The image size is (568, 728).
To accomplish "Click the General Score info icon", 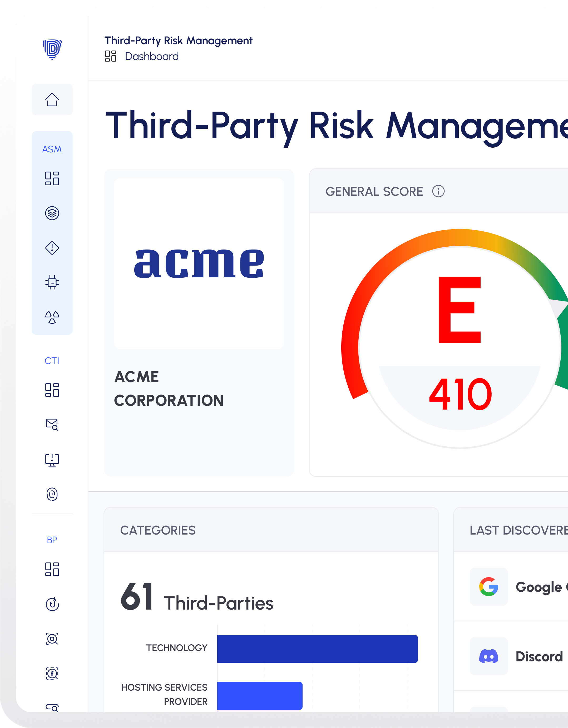I will pyautogui.click(x=438, y=191).
